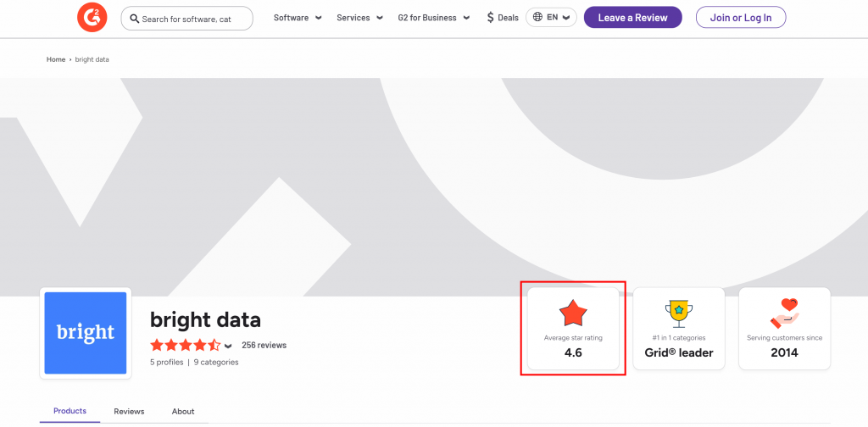Switch to the About tab
This screenshot has height=427, width=868.
click(183, 412)
